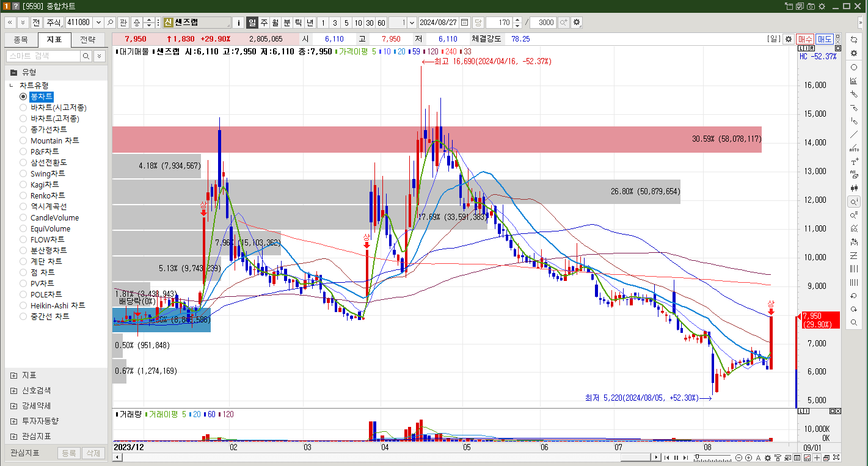This screenshot has width=868, height=466.
Task: Open the toolbar settings gear after 3000
Action: (x=576, y=23)
